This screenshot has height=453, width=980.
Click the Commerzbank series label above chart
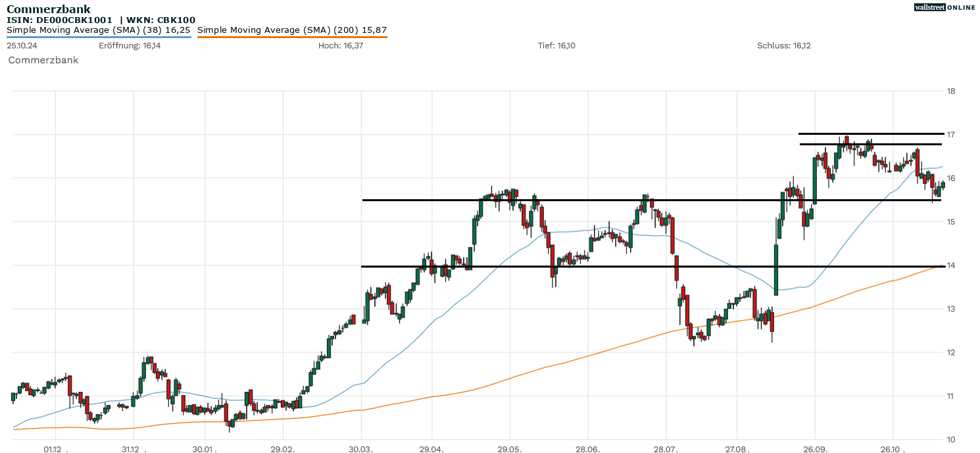pyautogui.click(x=43, y=60)
